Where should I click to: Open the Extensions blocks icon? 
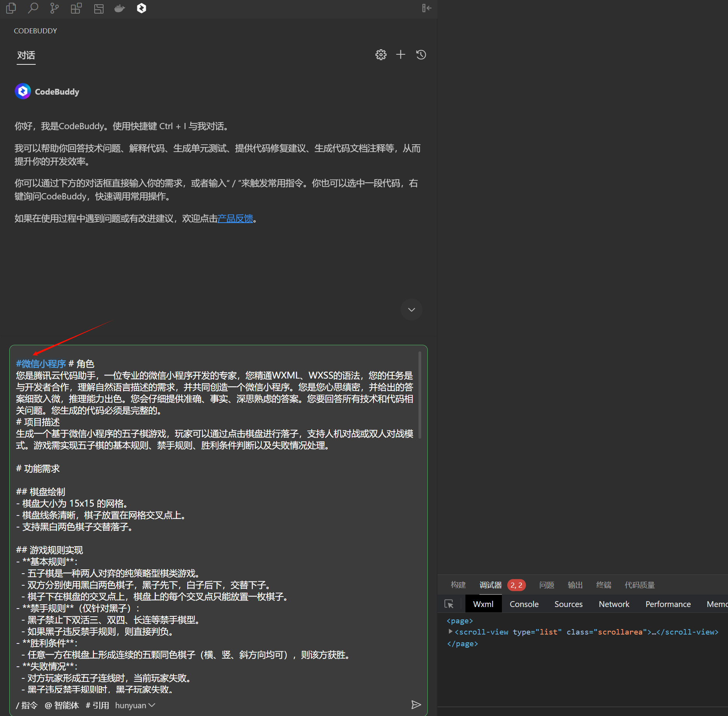pyautogui.click(x=76, y=8)
